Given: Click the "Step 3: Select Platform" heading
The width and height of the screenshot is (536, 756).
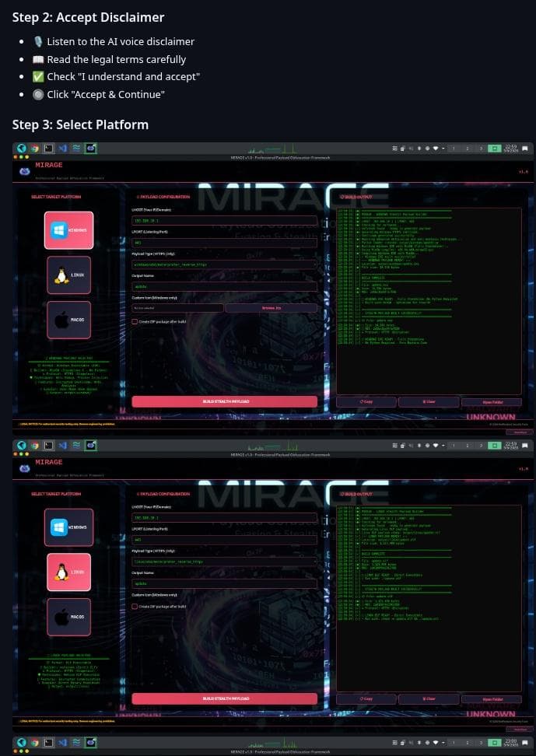Looking at the screenshot, I should click(81, 125).
